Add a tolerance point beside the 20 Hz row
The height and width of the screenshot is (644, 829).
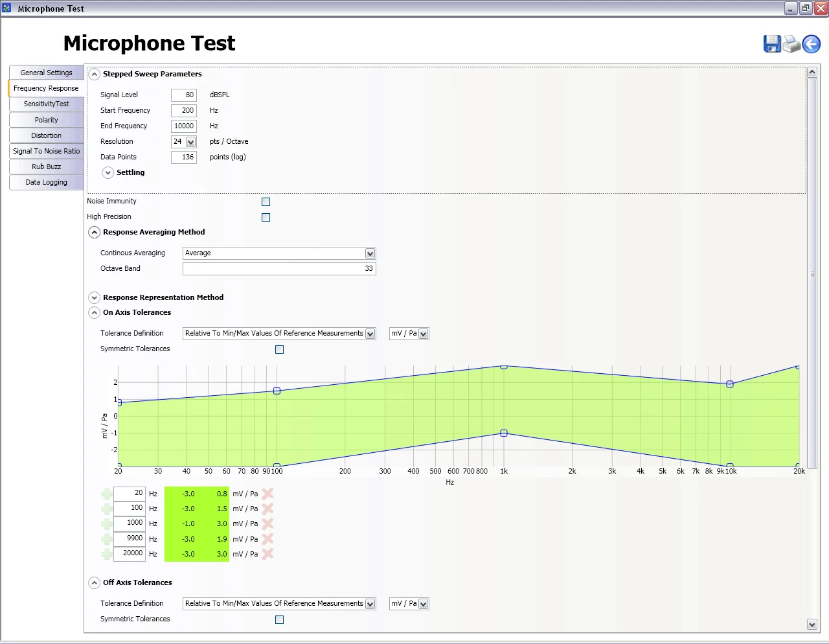pyautogui.click(x=106, y=493)
